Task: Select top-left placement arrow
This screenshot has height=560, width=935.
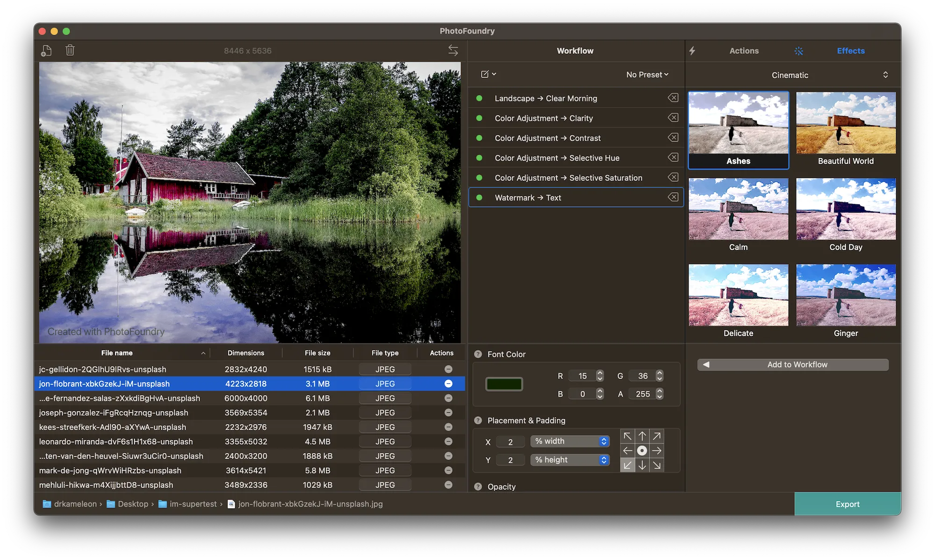Action: [627, 436]
